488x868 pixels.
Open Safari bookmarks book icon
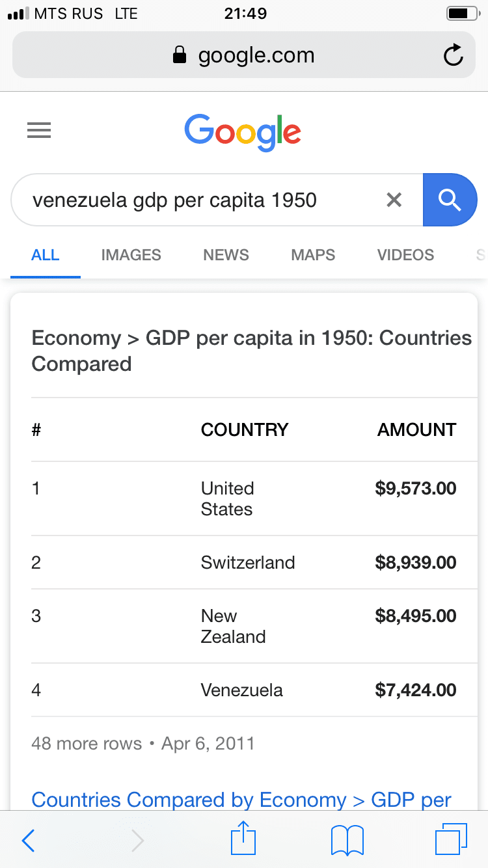click(x=347, y=841)
